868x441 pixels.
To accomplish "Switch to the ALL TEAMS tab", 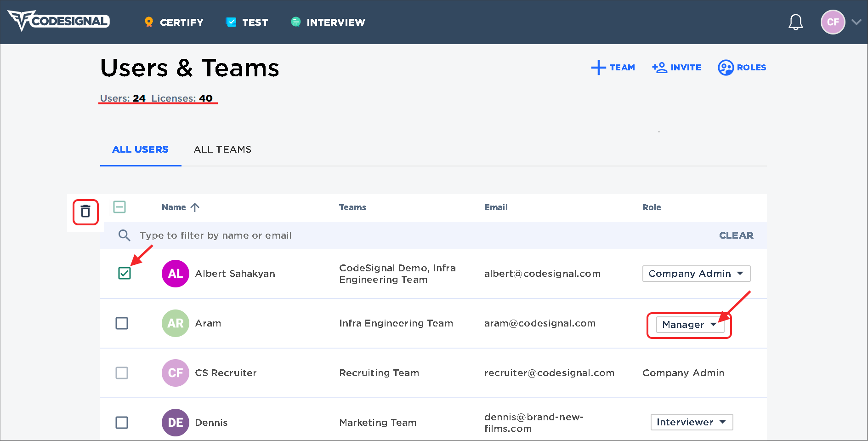I will (x=222, y=149).
